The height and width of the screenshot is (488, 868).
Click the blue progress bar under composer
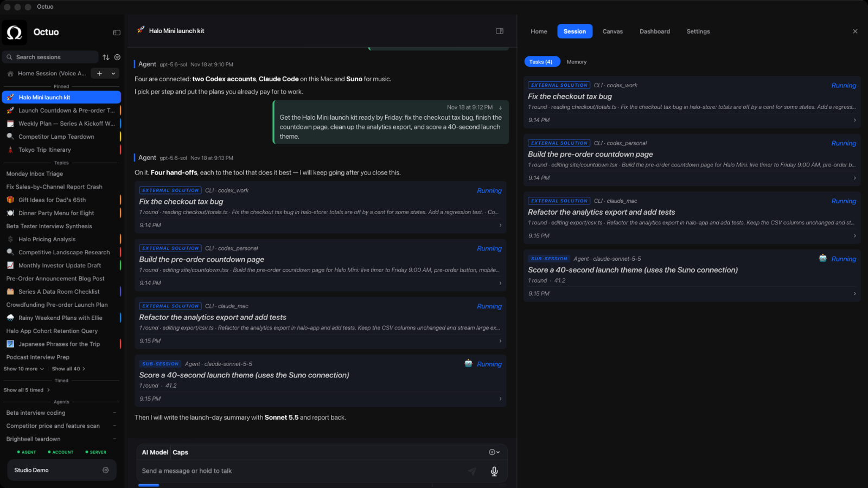pos(149,485)
